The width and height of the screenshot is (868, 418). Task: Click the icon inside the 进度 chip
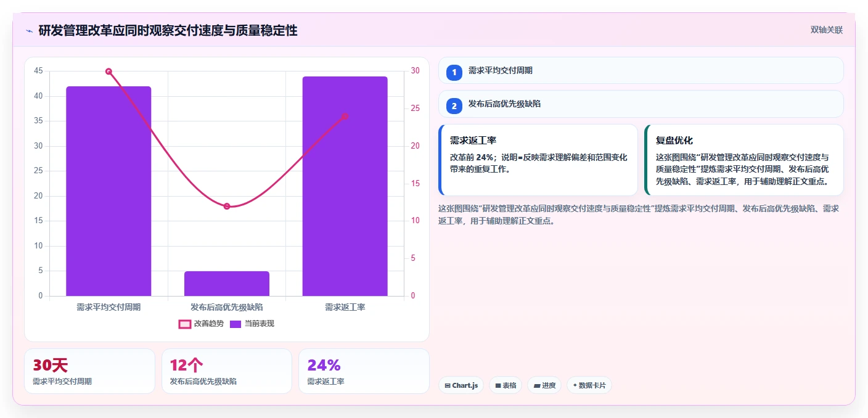[x=537, y=386]
